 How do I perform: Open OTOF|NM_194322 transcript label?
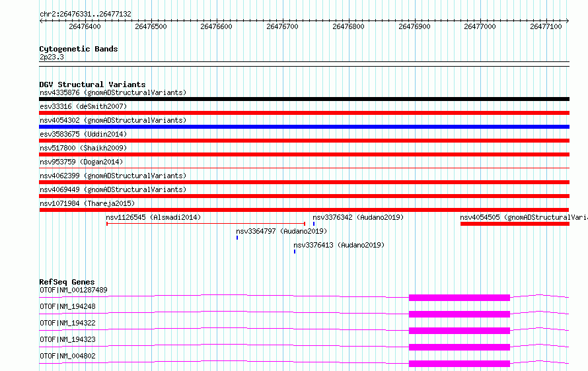pos(67,323)
